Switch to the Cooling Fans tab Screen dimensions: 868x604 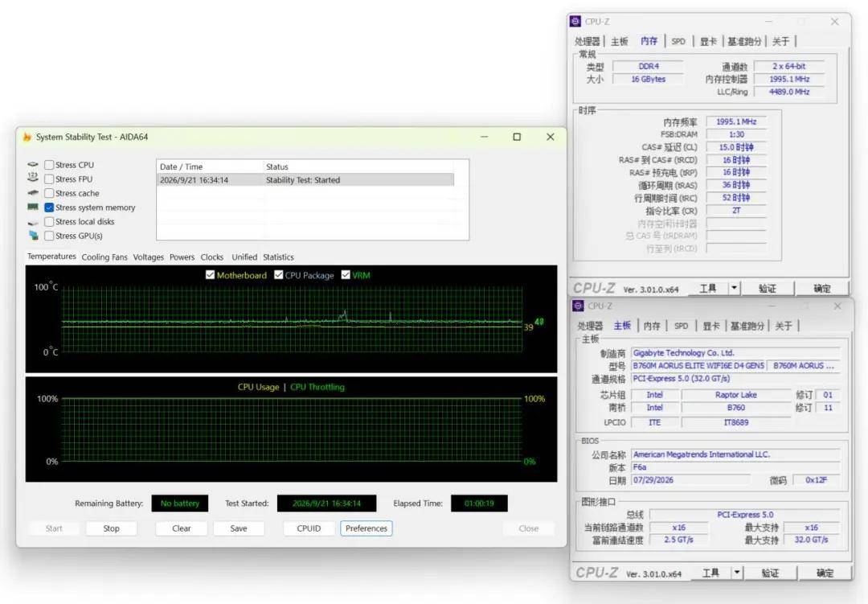tap(104, 257)
